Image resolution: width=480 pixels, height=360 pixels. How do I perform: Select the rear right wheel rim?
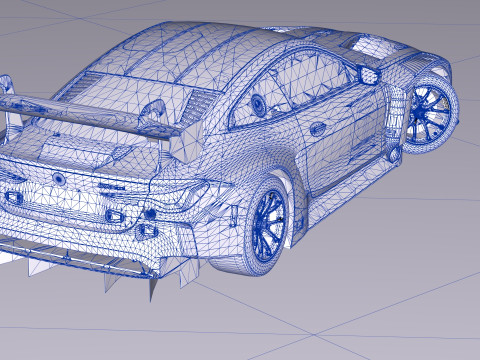tap(270, 226)
